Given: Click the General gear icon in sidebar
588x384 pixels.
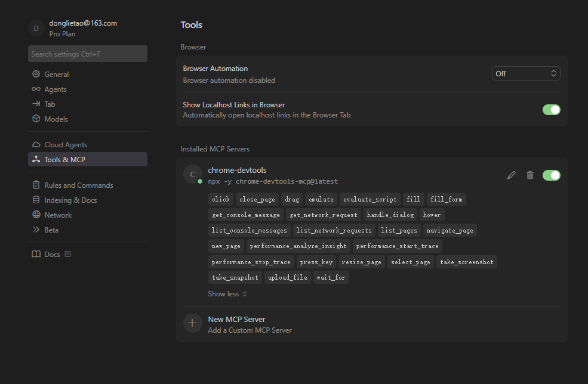Looking at the screenshot, I should point(36,75).
